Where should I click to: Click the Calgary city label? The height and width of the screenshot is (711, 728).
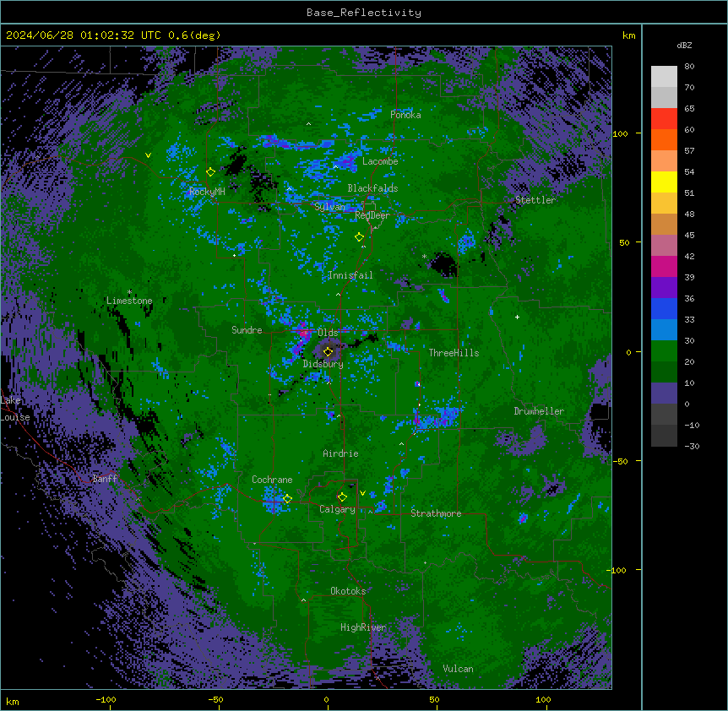pos(338,509)
